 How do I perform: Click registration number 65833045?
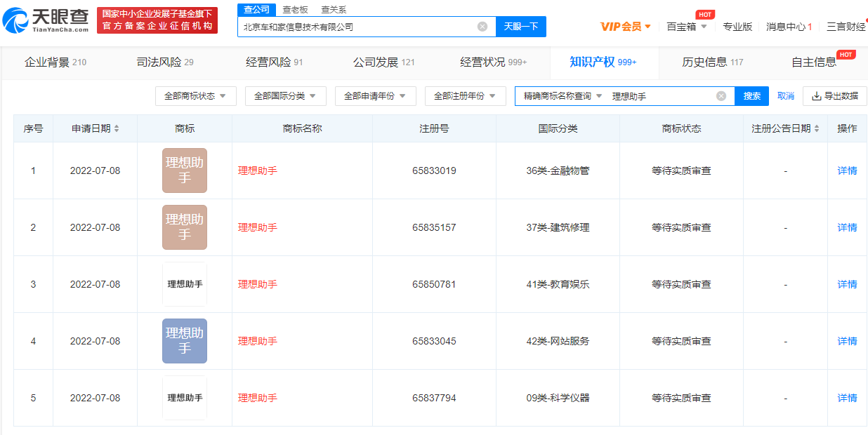click(434, 341)
